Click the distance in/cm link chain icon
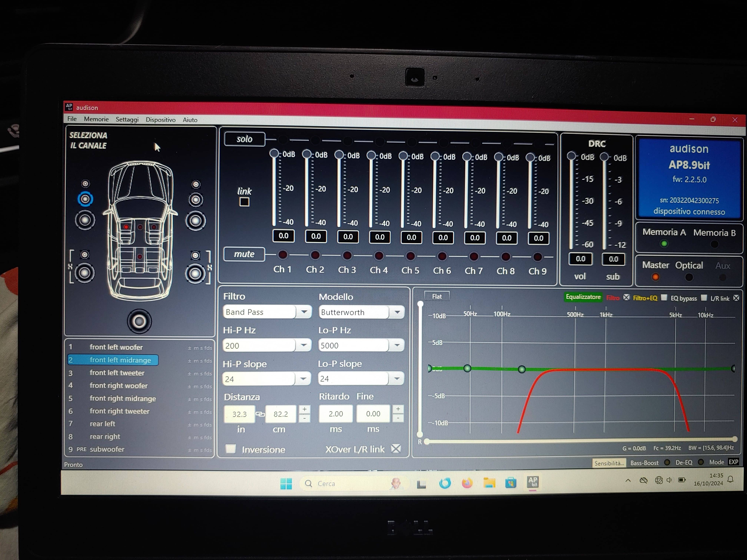 tap(260, 414)
